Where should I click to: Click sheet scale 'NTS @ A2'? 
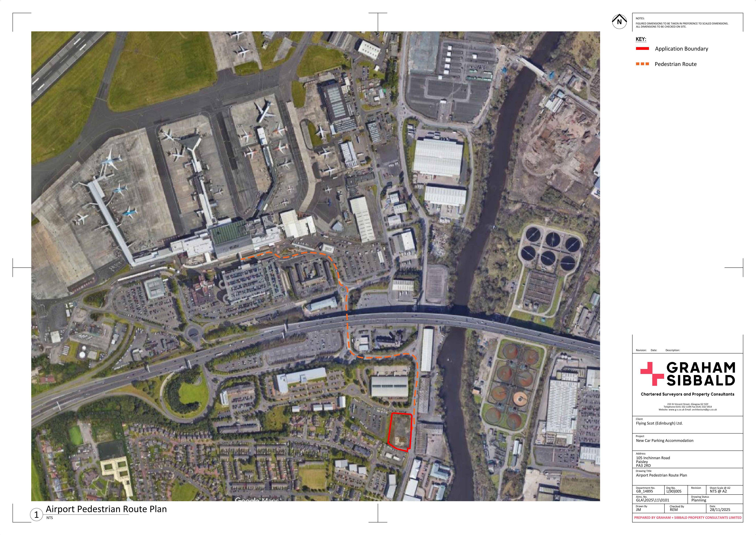click(718, 491)
